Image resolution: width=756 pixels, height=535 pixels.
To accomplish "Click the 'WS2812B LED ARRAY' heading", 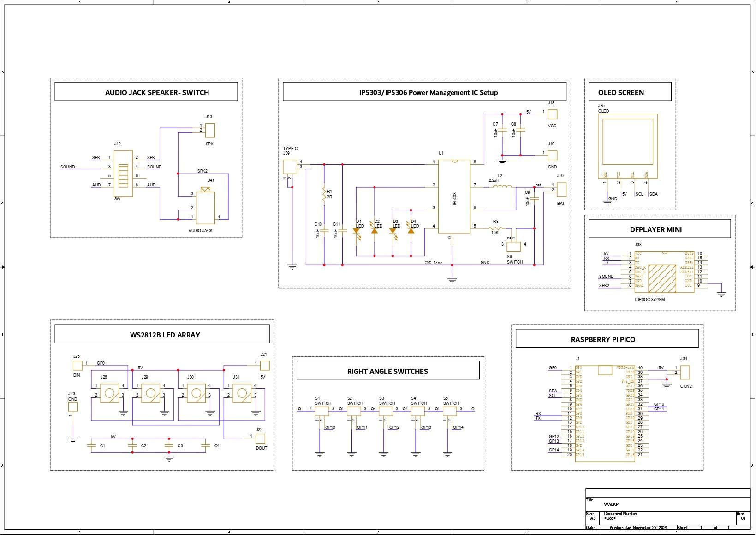I will 165,335.
